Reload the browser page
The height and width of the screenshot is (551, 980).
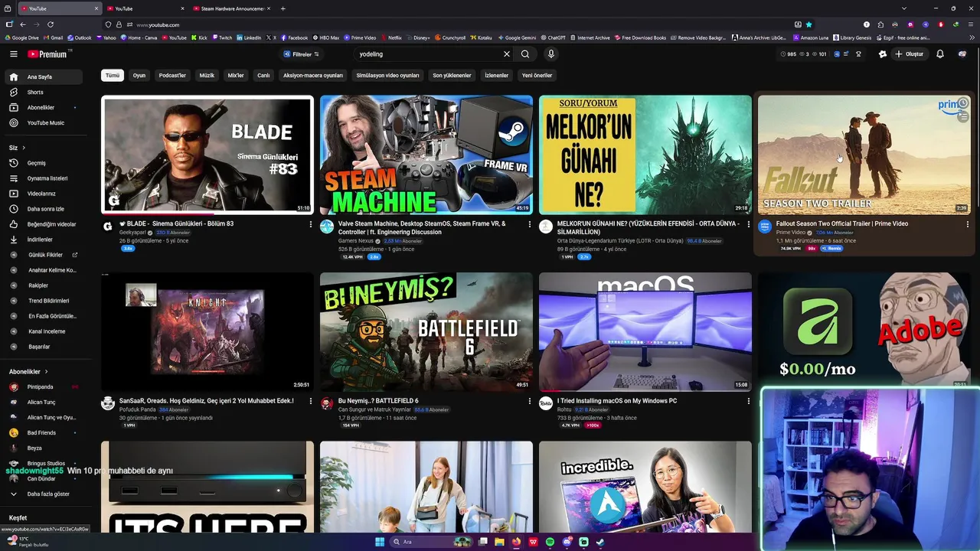51,24
